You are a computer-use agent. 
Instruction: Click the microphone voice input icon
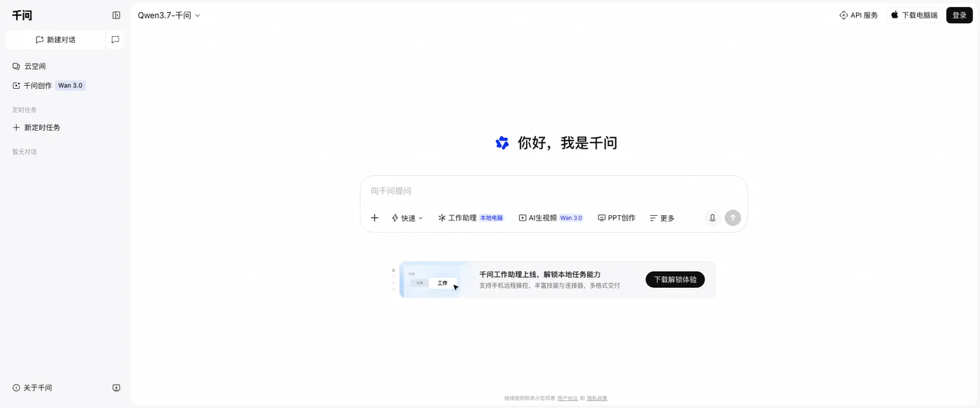pyautogui.click(x=712, y=218)
